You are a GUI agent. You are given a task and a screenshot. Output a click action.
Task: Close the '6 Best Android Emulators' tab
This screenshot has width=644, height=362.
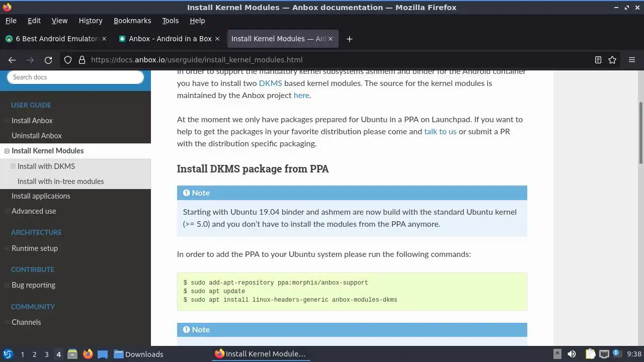[x=105, y=39]
